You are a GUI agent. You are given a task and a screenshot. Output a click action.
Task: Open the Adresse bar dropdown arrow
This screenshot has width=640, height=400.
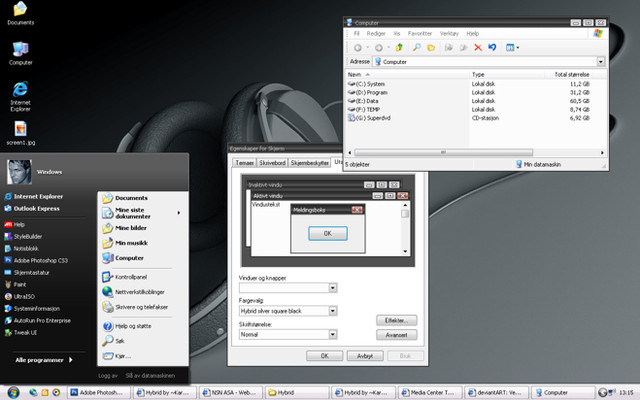pos(600,61)
